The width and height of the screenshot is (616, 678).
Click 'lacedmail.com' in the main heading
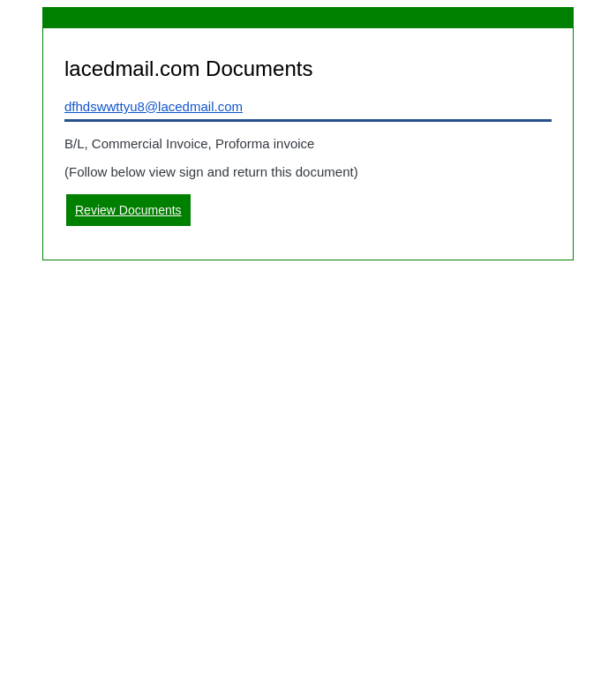(131, 69)
